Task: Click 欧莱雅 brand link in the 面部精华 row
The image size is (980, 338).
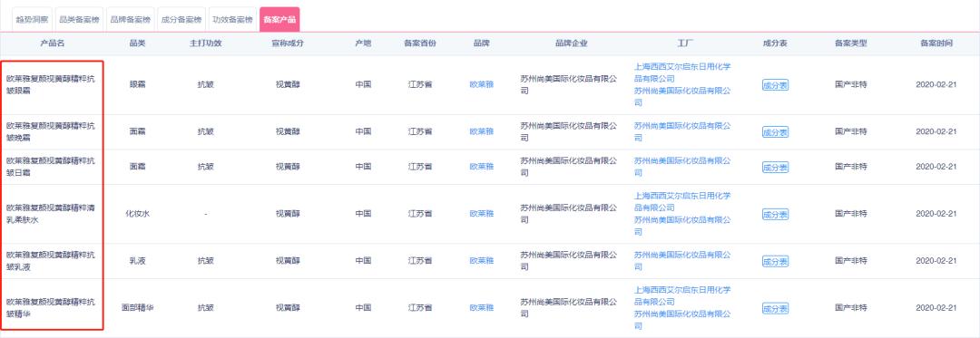Action: pyautogui.click(x=481, y=308)
